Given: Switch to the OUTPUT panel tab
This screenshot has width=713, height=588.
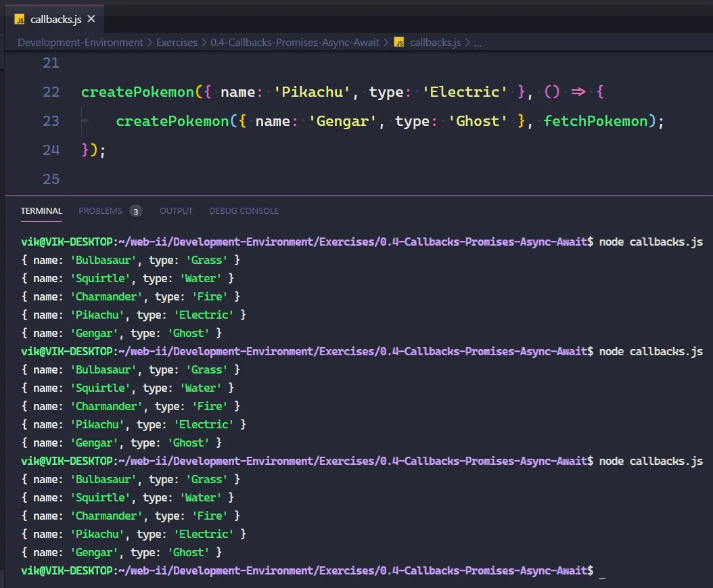Looking at the screenshot, I should tap(176, 211).
